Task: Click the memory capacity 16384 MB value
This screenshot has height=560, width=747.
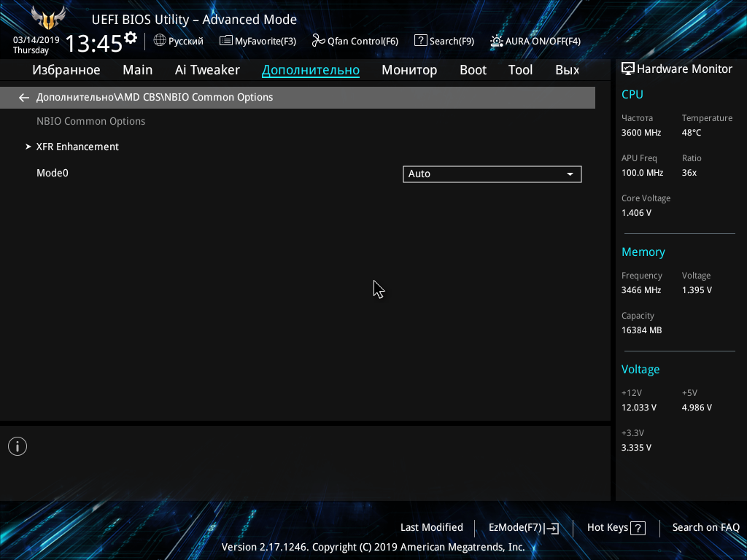Action: tap(642, 330)
